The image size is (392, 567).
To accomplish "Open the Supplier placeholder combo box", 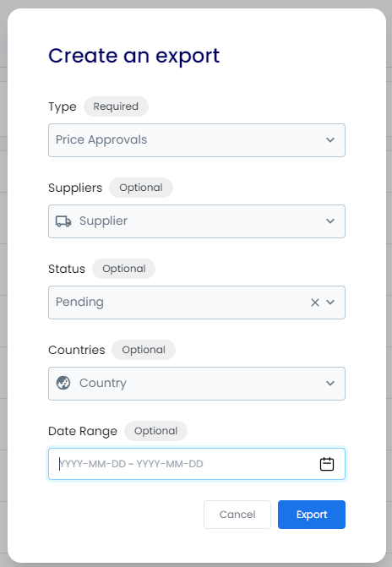I will [197, 221].
